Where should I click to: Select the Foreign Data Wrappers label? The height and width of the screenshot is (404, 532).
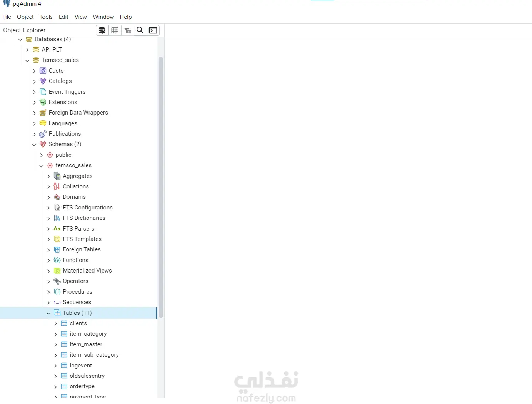(78, 113)
